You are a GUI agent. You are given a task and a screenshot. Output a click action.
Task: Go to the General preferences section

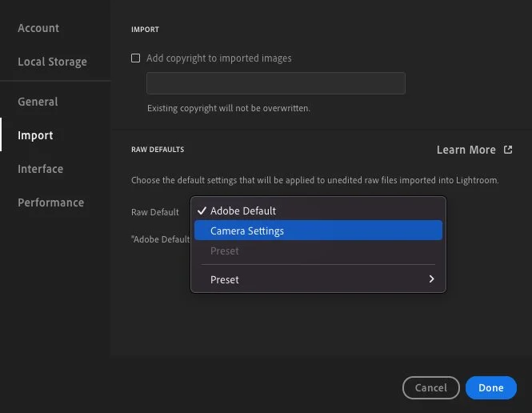click(x=38, y=102)
